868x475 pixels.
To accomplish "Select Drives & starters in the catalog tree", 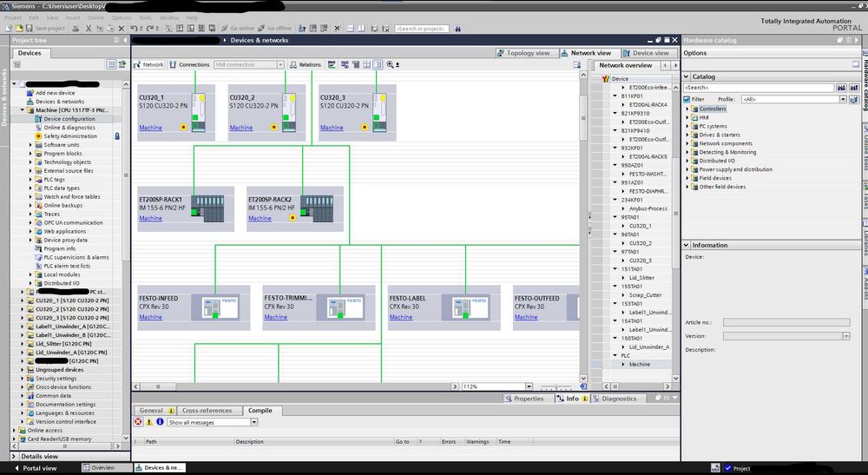I will (719, 135).
